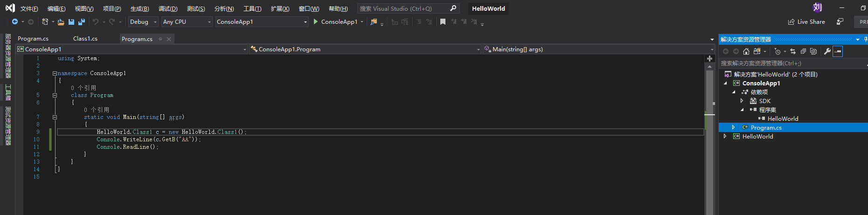Viewport: 868px width, 215px height.
Task: Click Sync with Active Document arrows icon
Action: 793,51
